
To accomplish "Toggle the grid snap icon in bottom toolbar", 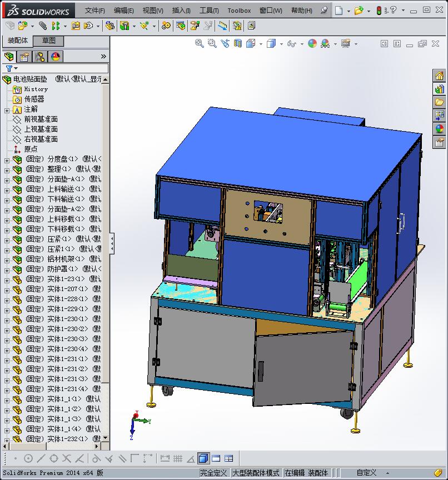I will pyautogui.click(x=178, y=458).
